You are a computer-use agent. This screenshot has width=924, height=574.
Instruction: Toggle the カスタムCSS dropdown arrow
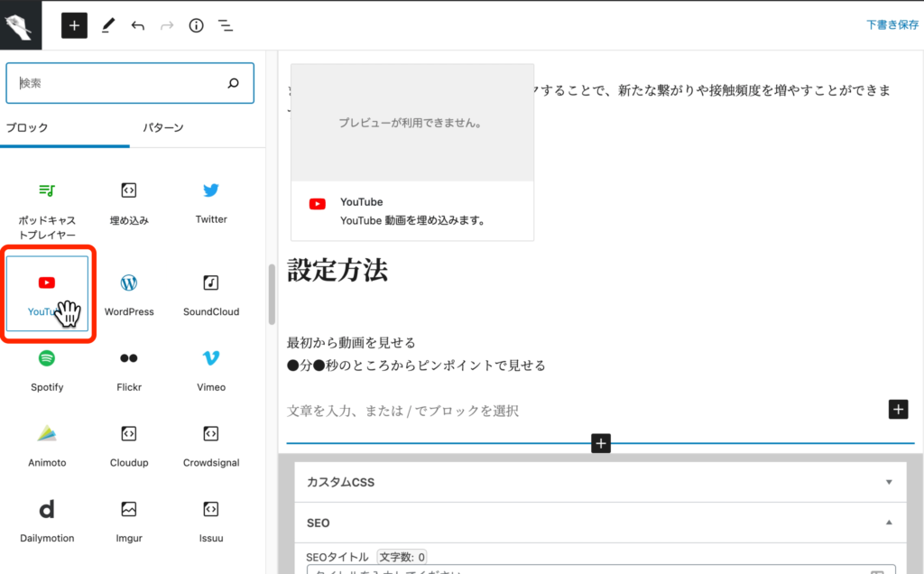889,482
